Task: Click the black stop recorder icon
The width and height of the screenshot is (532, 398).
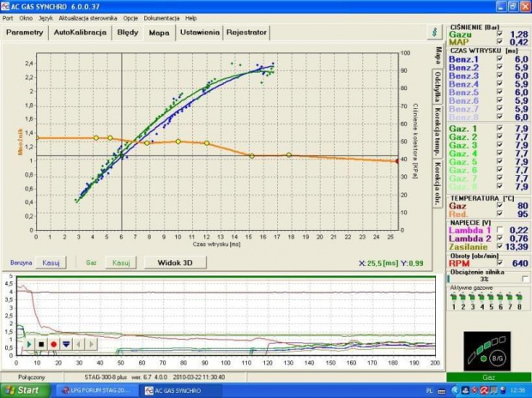Action: point(40,344)
